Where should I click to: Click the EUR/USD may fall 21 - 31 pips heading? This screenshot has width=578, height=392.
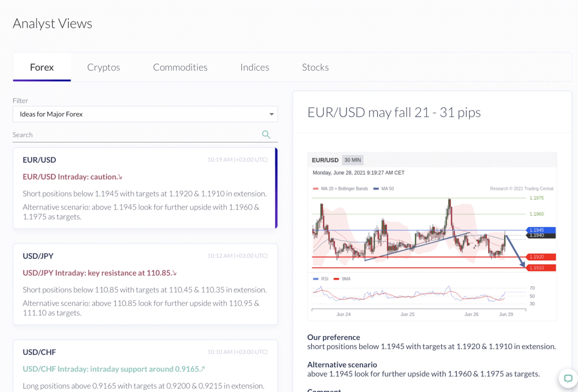(x=394, y=113)
